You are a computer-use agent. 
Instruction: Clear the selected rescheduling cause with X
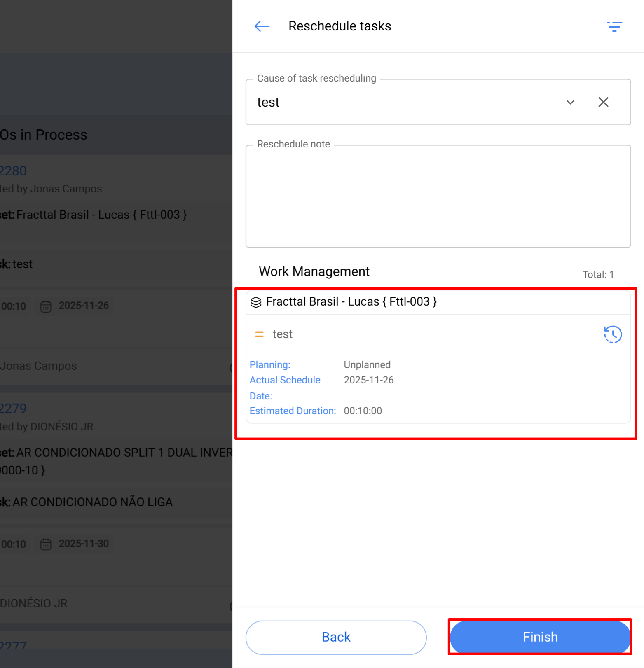pos(603,102)
